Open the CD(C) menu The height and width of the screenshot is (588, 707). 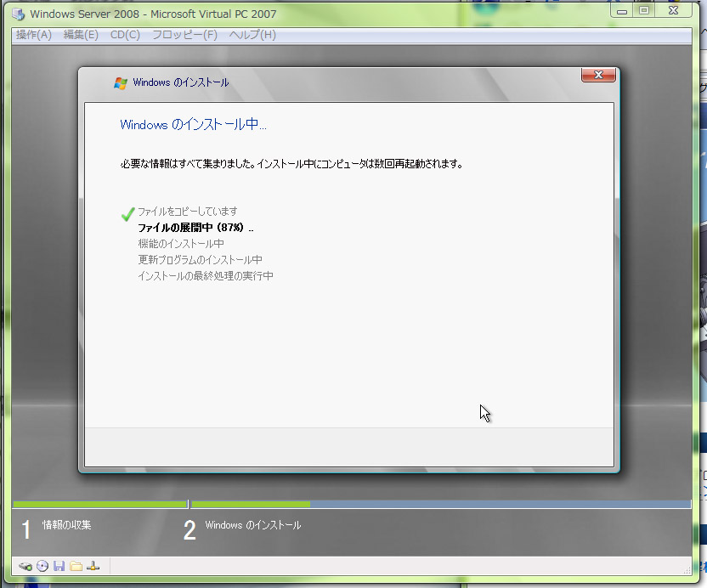point(125,35)
